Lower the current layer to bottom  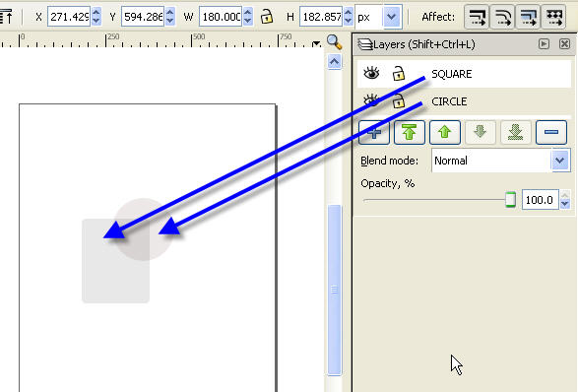click(515, 132)
